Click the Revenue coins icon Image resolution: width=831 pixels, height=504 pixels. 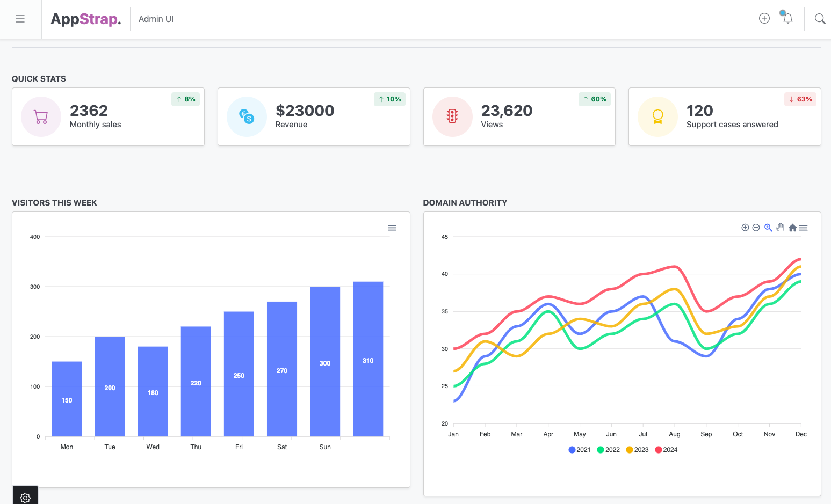[247, 116]
